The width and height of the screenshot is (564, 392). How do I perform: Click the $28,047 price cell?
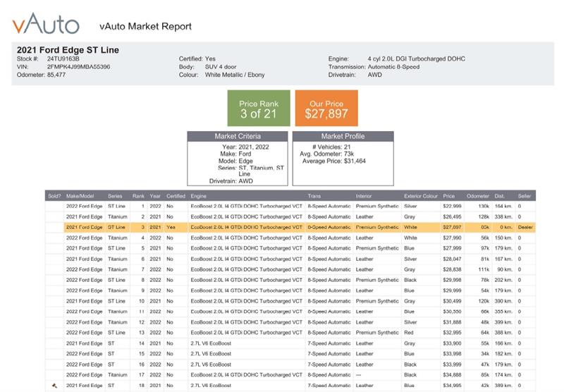pos(452,259)
